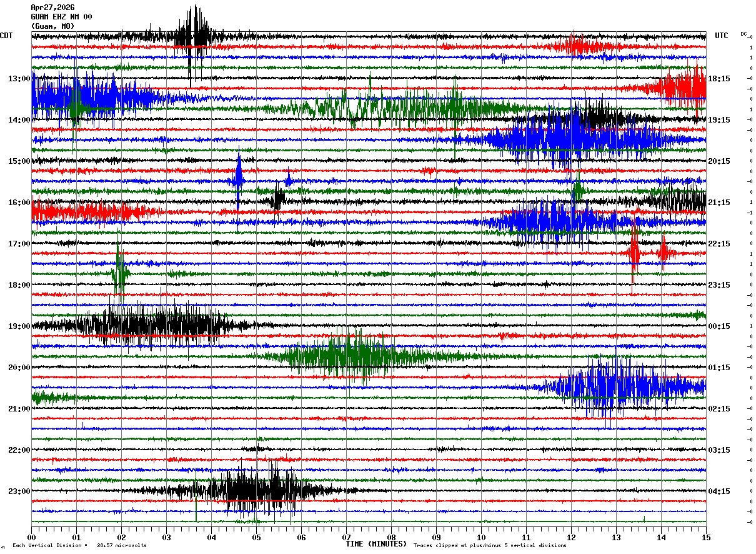Image resolution: width=756 pixels, height=554 pixels.
Task: Select the 20:00 CDT time label
Action: pyautogui.click(x=19, y=368)
